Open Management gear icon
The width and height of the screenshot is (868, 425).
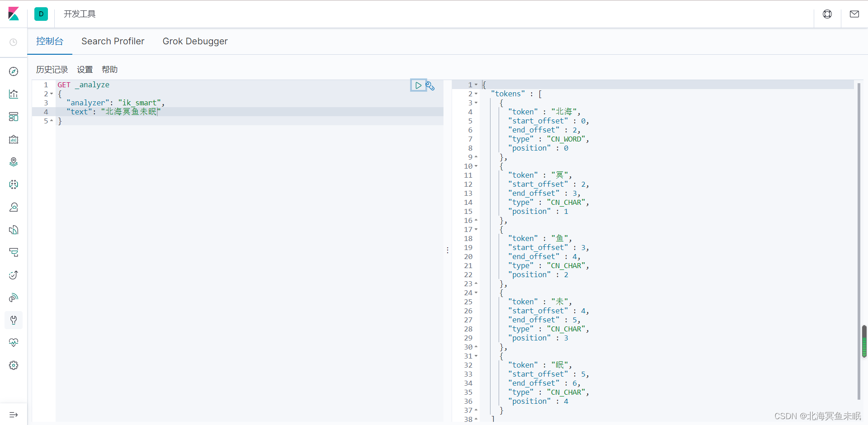tap(14, 365)
